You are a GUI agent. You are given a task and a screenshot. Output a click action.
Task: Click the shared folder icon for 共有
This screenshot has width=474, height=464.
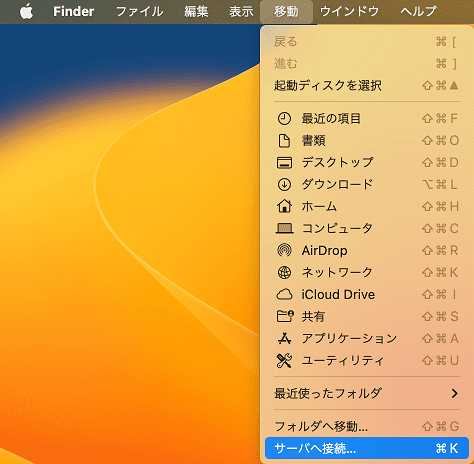click(285, 316)
